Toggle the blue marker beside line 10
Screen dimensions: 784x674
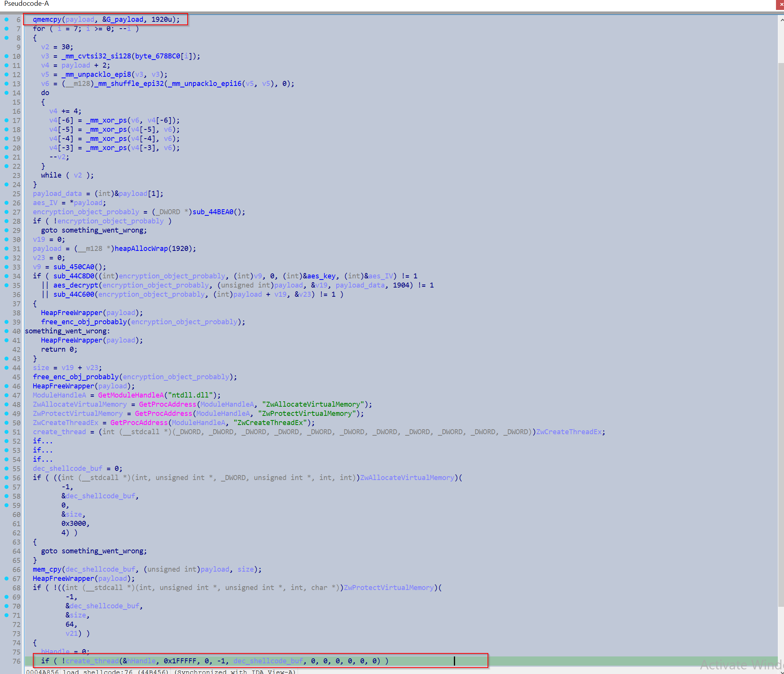pyautogui.click(x=6, y=56)
